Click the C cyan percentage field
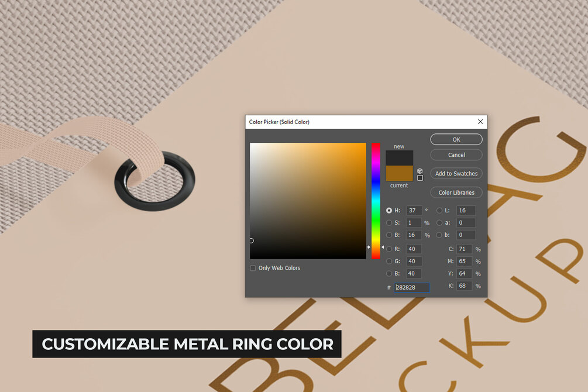This screenshot has width=588, height=392. tap(464, 249)
